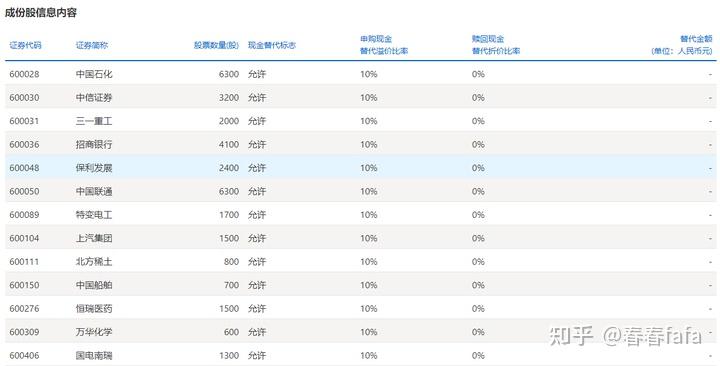The height and width of the screenshot is (366, 720).
Task: Select the 中国船舶 name cell
Action: 94,285
